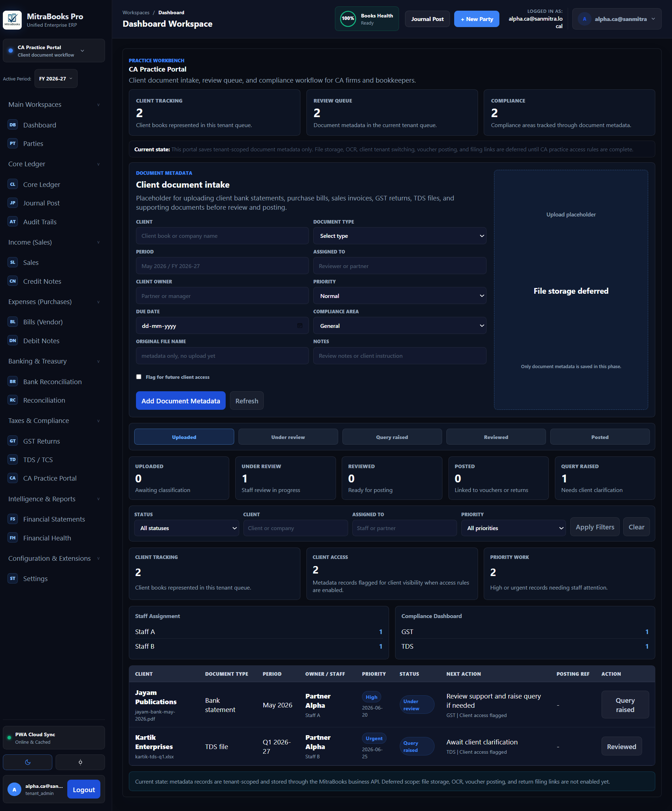Click the Clear filters button
Image resolution: width=672 pixels, height=811 pixels.
636,527
